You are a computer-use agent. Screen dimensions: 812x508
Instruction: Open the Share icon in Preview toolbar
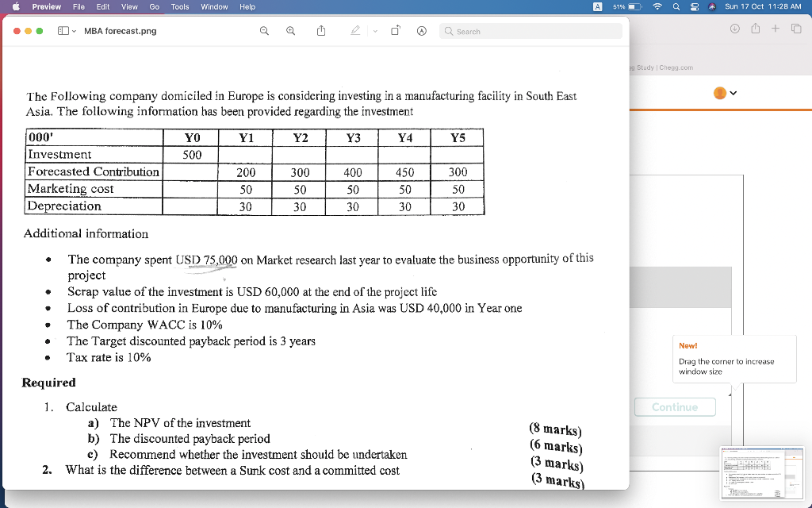[x=320, y=30]
